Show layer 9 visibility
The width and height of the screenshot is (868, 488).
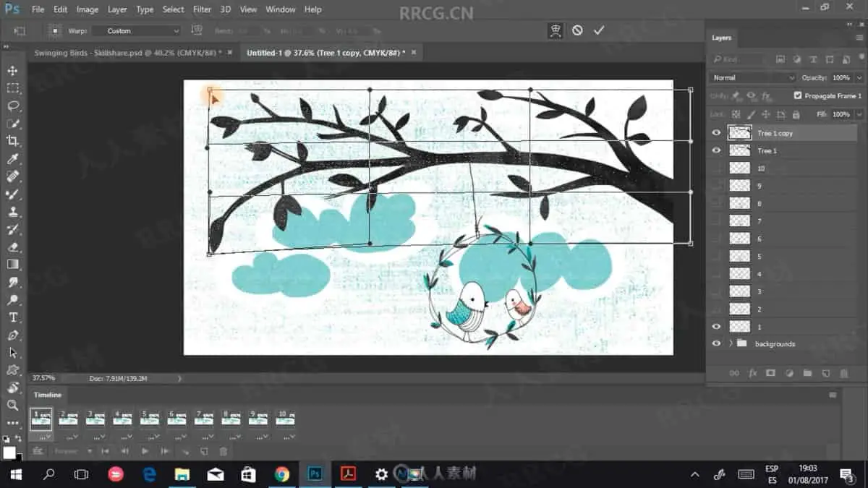(716, 186)
